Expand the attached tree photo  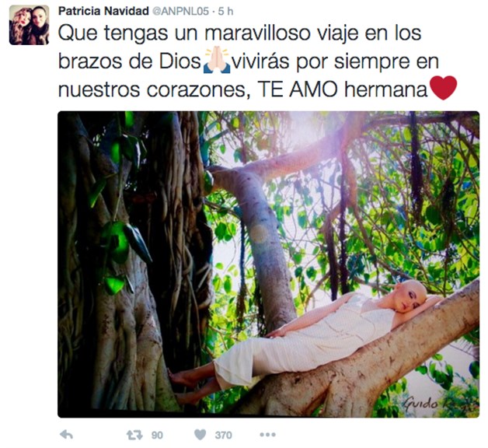click(268, 264)
